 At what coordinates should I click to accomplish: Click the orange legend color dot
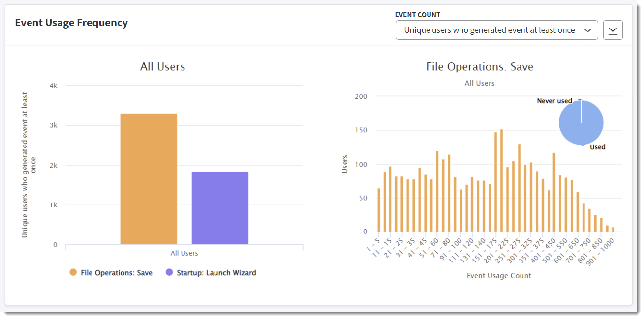click(x=73, y=272)
